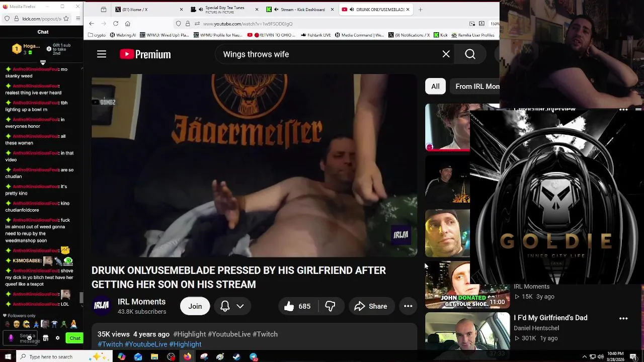
Task: Open the Kick chat shop icon
Action: [46, 338]
